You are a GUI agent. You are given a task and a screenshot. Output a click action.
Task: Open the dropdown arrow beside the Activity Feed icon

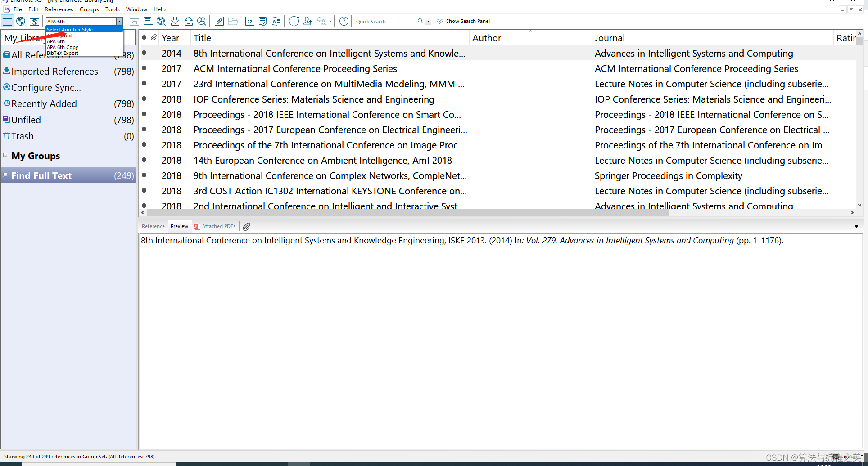coord(330,22)
